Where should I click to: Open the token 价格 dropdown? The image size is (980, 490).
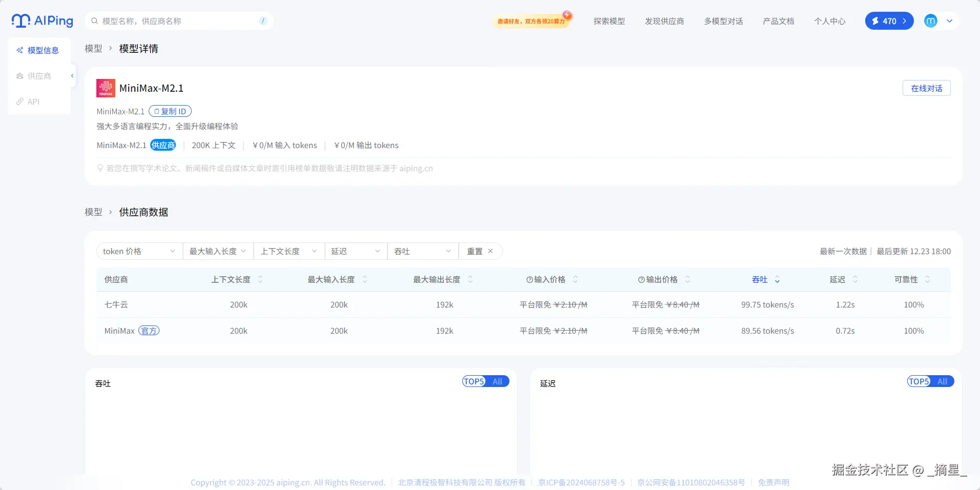139,251
